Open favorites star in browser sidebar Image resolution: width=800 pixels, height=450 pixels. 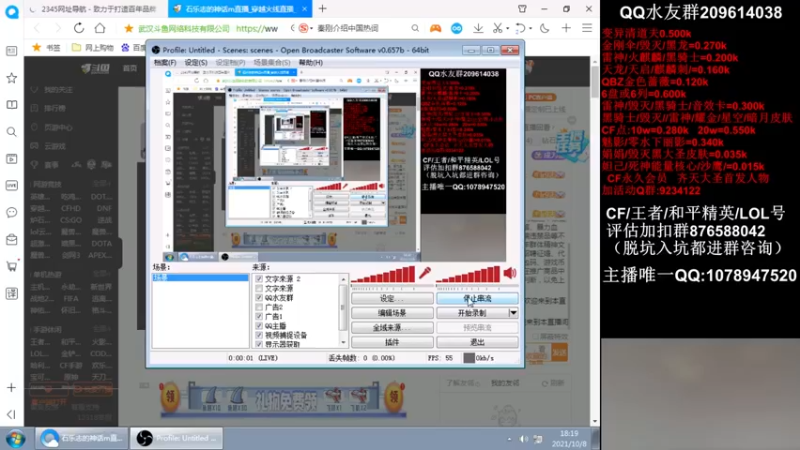(11, 78)
